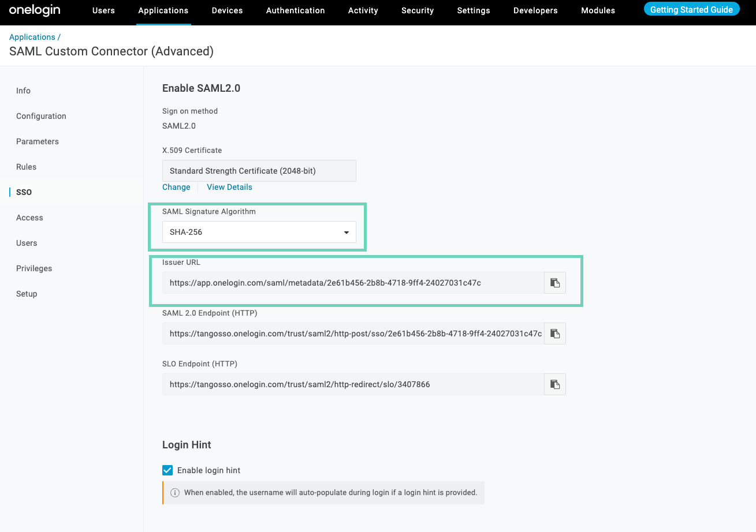Click the Getting Started Guide button
Image resolution: width=756 pixels, height=532 pixels.
[x=691, y=10]
